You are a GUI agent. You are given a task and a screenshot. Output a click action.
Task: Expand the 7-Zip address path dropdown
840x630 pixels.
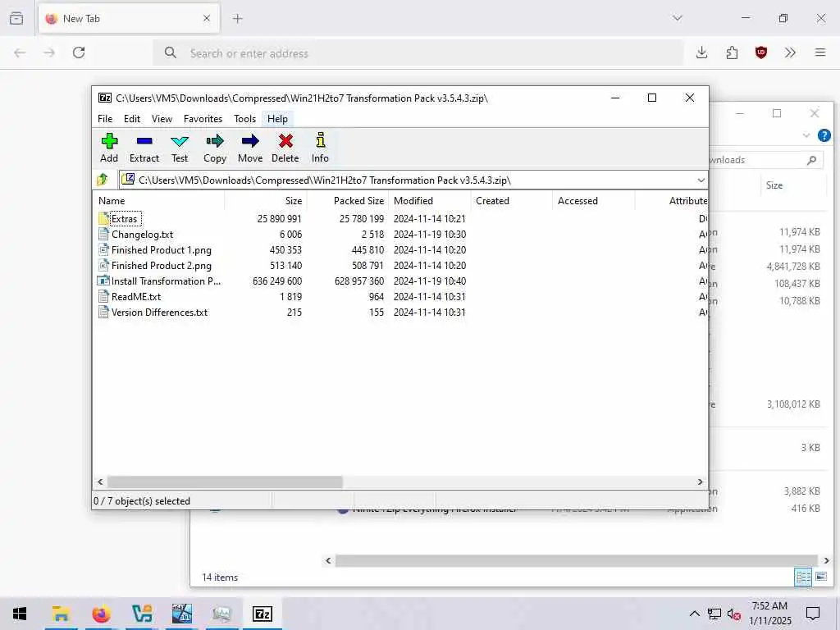[701, 180]
